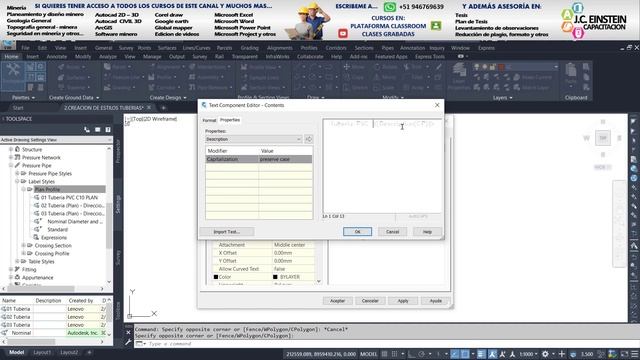Toggle ortho mode in status bar
The image size is (640, 360).
(x=412, y=354)
